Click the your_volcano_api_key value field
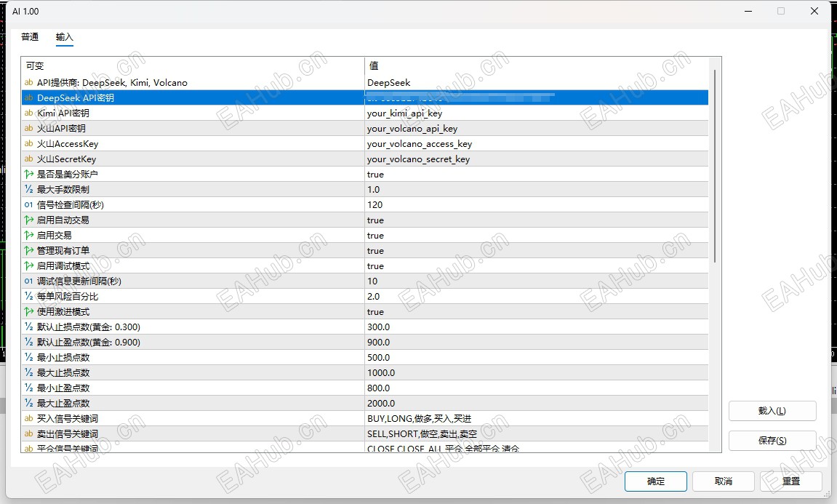Image resolution: width=837 pixels, height=504 pixels. tap(537, 128)
